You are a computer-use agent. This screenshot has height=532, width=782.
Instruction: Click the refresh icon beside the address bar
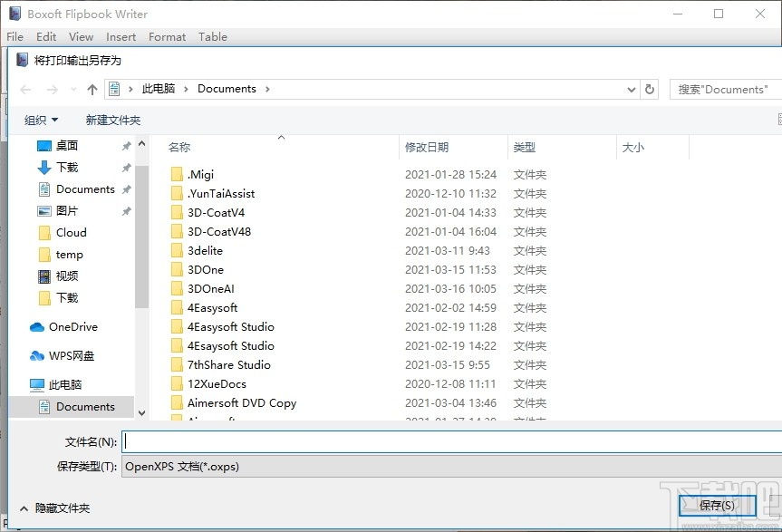click(x=651, y=88)
